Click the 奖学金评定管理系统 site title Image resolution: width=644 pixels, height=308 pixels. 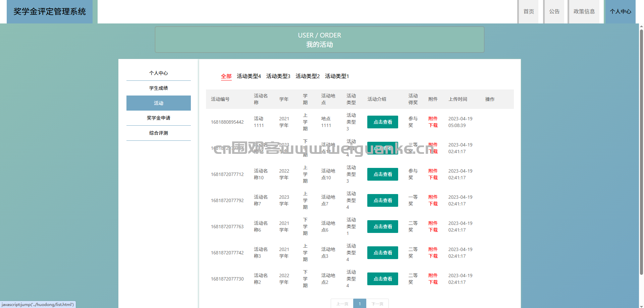click(50, 11)
